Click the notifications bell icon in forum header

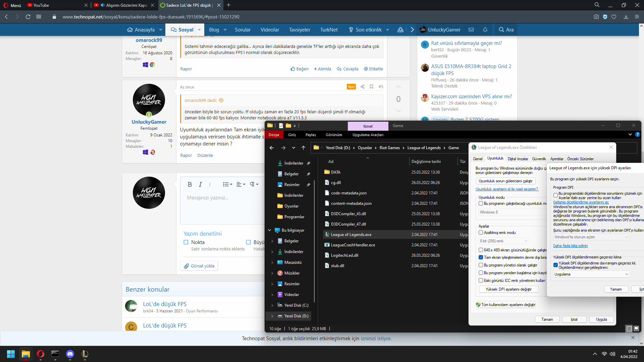[x=485, y=30]
